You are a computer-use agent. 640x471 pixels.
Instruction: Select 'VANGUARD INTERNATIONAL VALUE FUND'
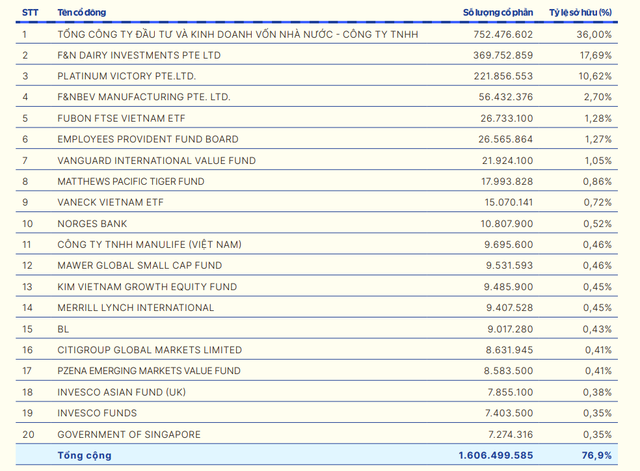click(156, 160)
